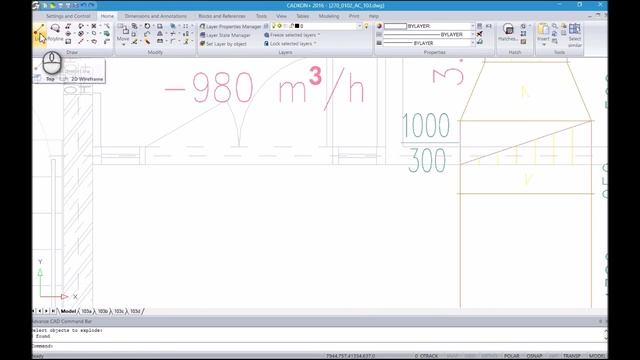The width and height of the screenshot is (640, 360).
Task: Click Set Layer by object
Action: [x=223, y=44]
